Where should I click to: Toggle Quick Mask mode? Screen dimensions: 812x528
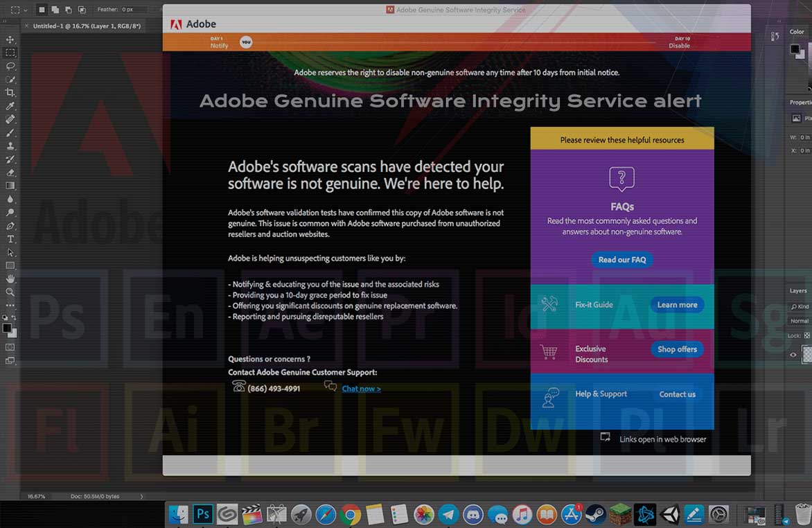click(x=10, y=347)
